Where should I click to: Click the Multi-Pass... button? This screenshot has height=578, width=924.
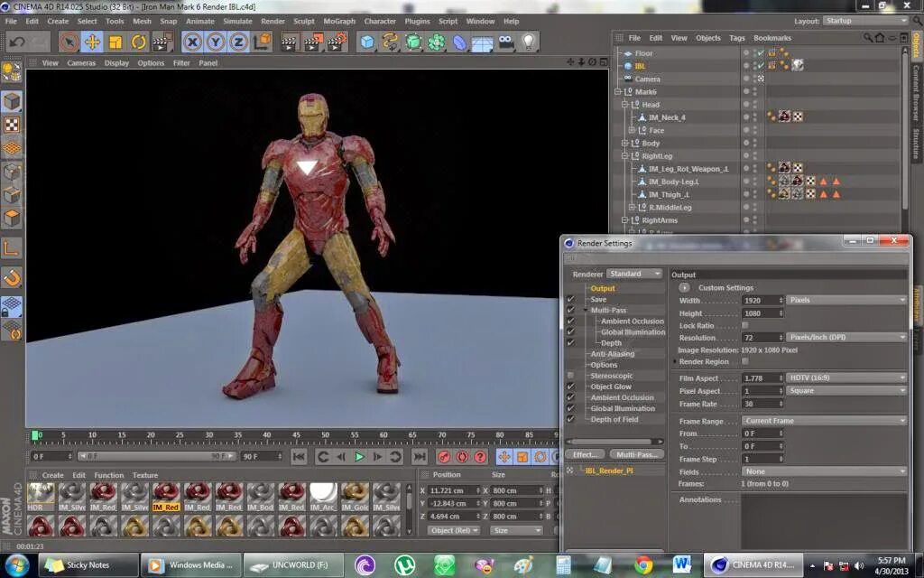pos(636,454)
